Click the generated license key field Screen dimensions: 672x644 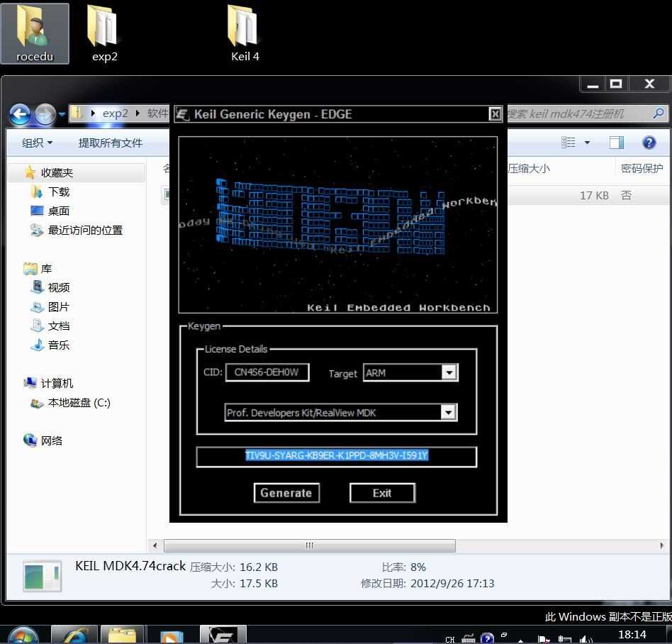[337, 456]
